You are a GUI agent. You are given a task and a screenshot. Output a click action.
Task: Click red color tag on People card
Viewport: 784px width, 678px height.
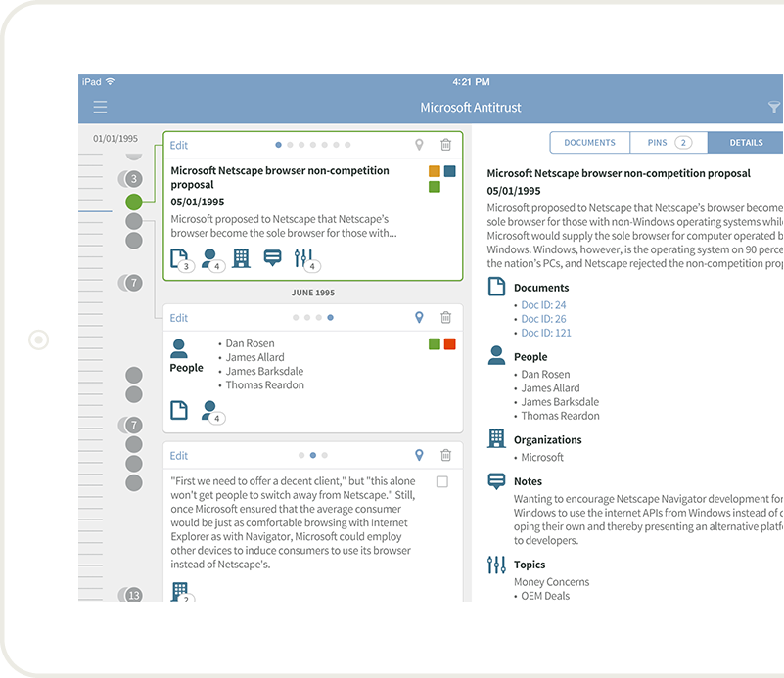pos(450,343)
